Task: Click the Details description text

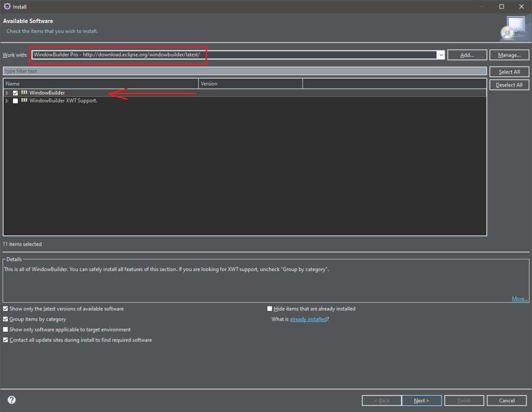Action: click(167, 269)
